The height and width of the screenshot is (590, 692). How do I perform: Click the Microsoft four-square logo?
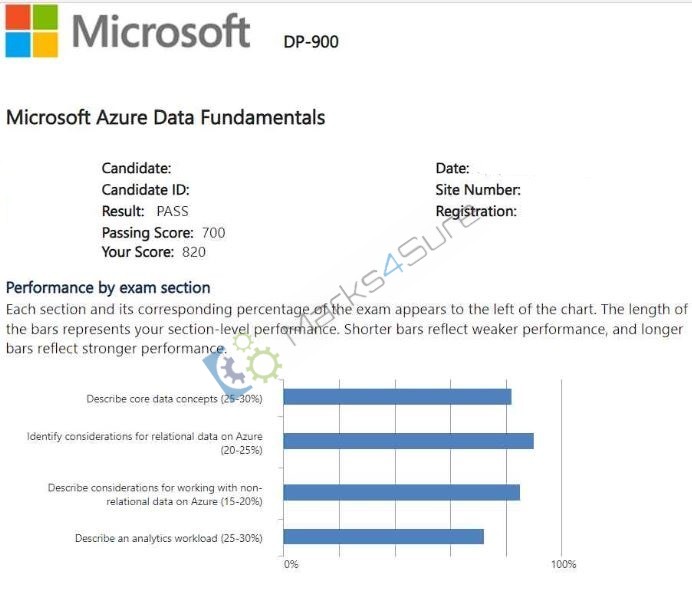click(x=31, y=31)
